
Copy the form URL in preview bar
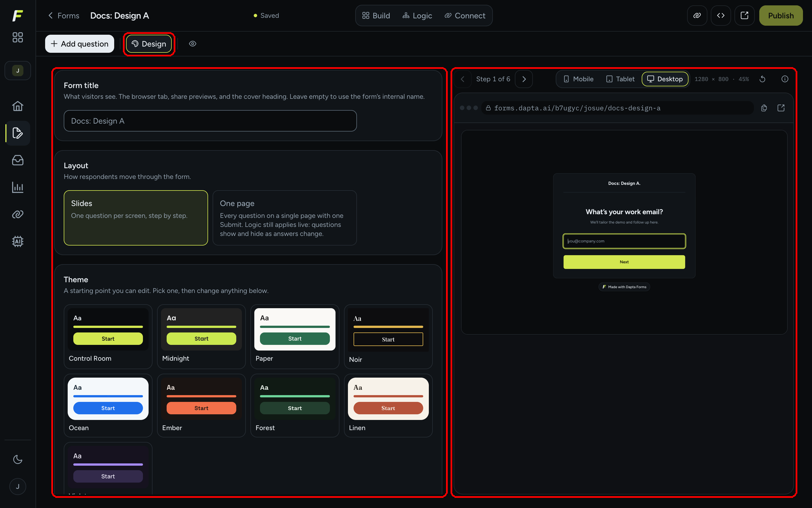764,108
